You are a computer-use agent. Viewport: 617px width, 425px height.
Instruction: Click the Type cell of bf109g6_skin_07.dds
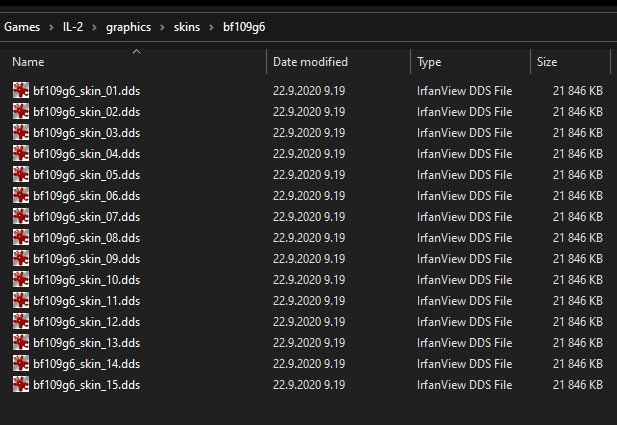(465, 216)
